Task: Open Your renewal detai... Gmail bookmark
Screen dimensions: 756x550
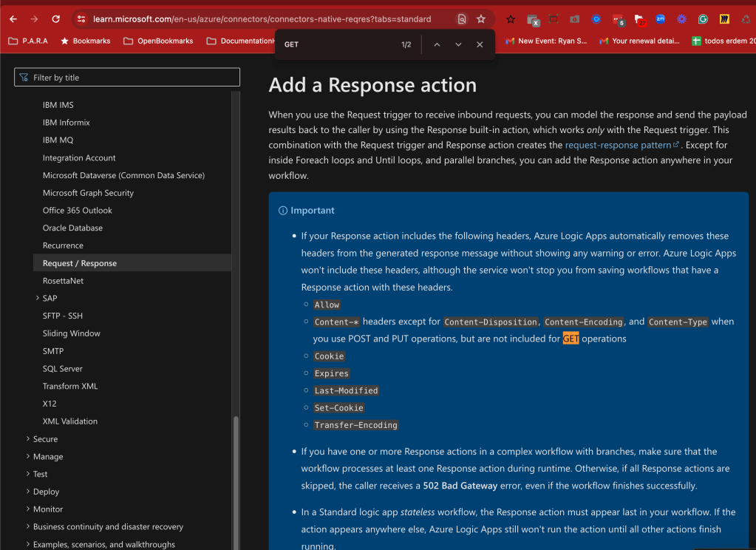Action: coord(639,41)
